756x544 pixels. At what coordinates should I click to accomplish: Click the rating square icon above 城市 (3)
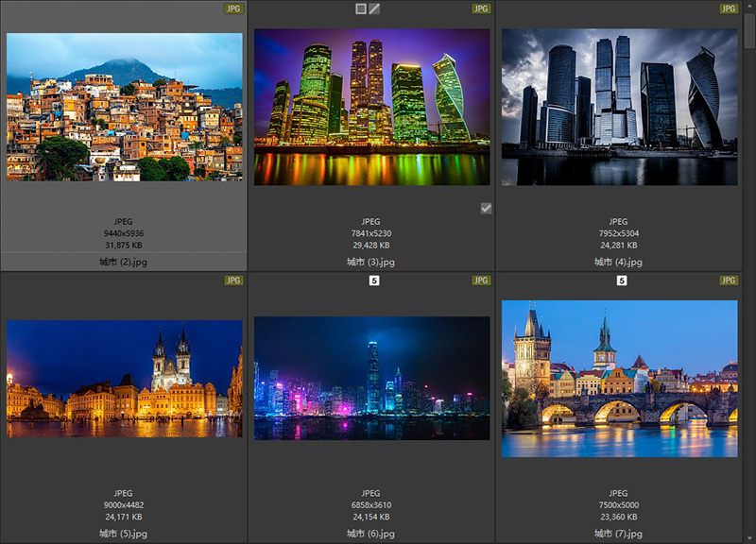coord(361,8)
